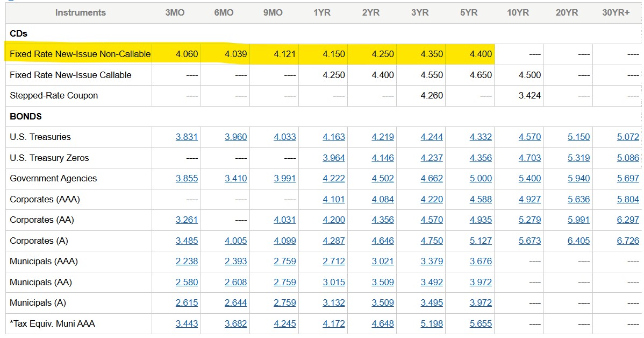Select Corporates (AAA) 30YR+ yield 5.804
Image resolution: width=644 pixels, height=338 pixels.
pyautogui.click(x=628, y=200)
